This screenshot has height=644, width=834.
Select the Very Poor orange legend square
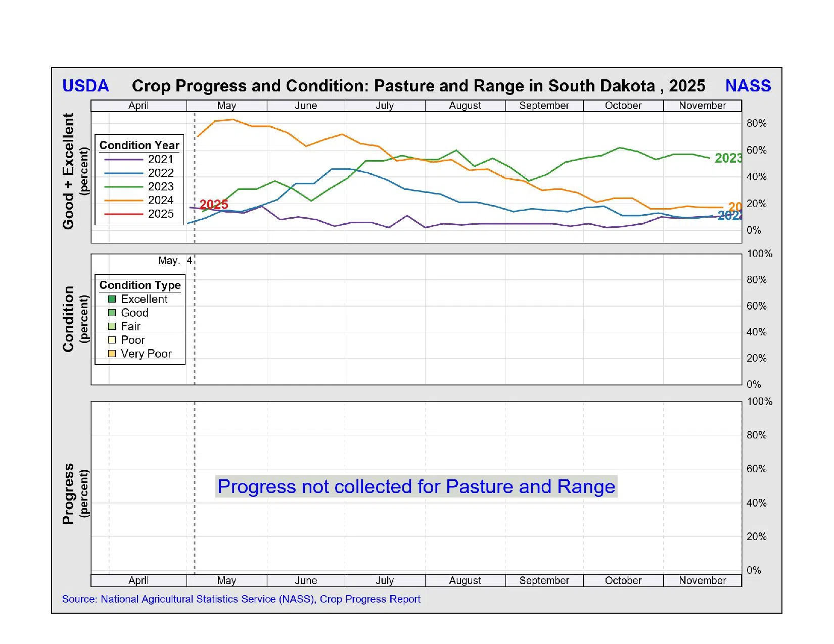pos(112,354)
